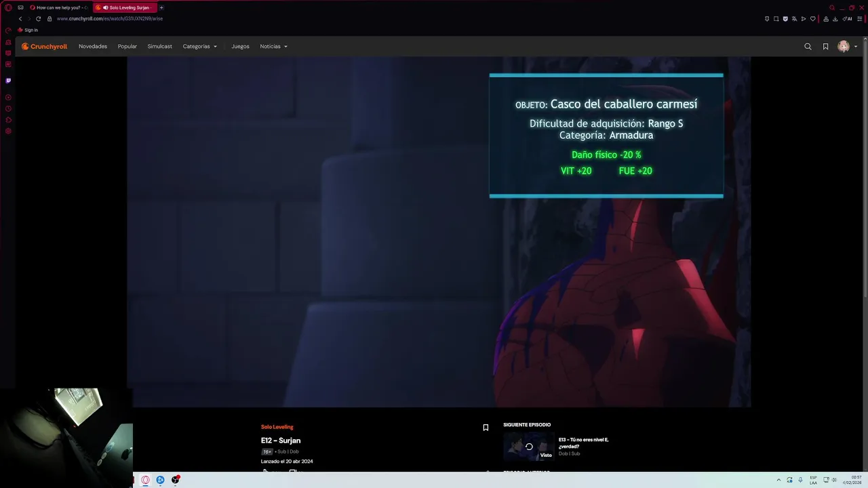Open the Sign in bookmark

(28, 30)
